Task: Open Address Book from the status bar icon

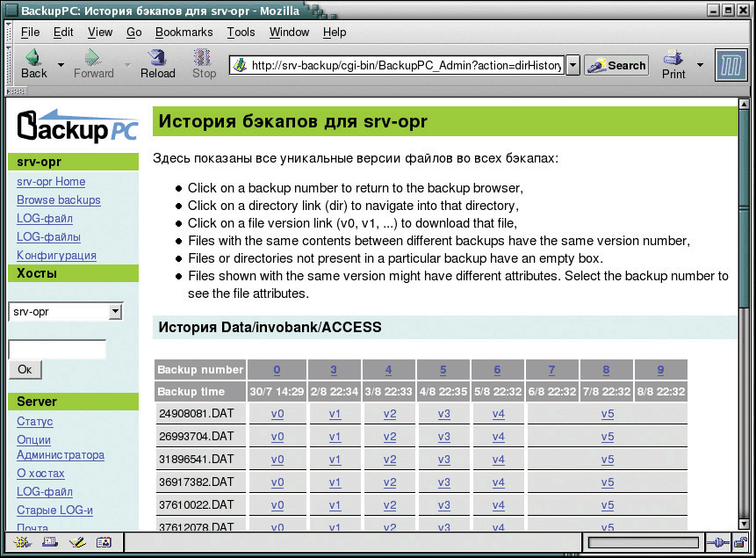Action: coord(104,542)
